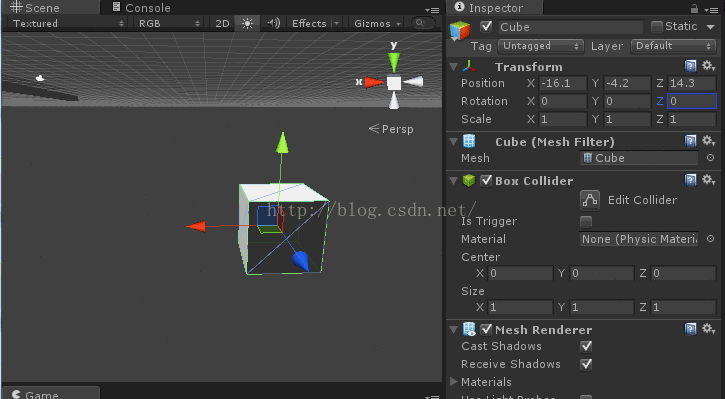Toggle Receive Shadows checkbox
Screen dimensions: 725x399
[586, 364]
